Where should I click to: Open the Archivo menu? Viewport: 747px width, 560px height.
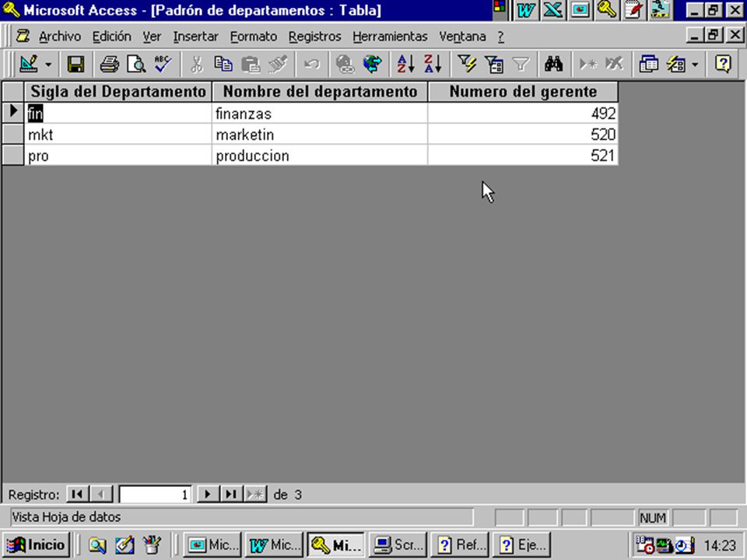click(x=60, y=37)
